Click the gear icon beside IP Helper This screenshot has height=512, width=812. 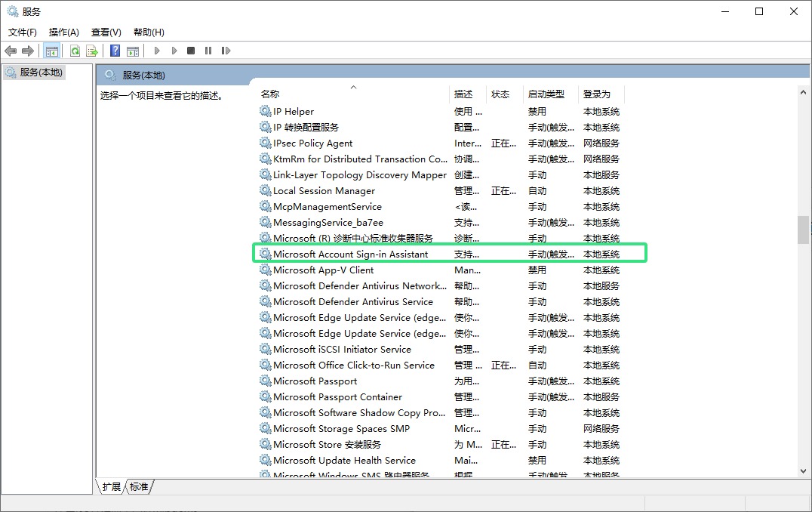pos(265,111)
